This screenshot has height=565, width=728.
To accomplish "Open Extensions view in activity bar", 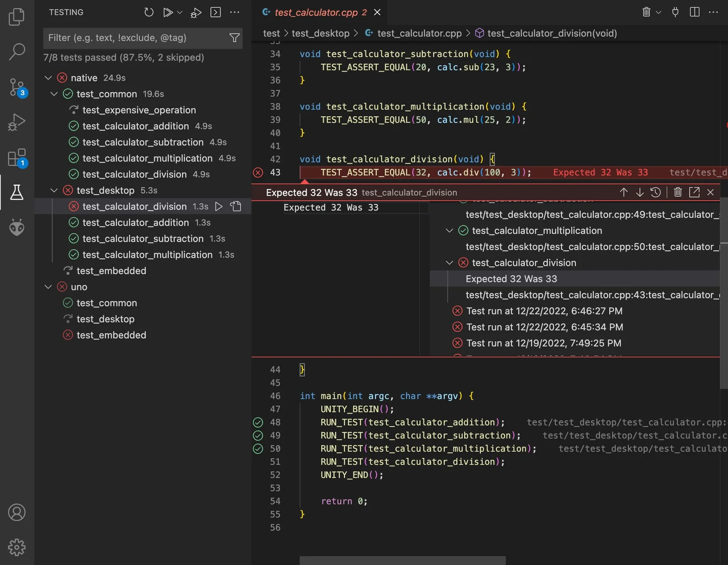I will (18, 158).
